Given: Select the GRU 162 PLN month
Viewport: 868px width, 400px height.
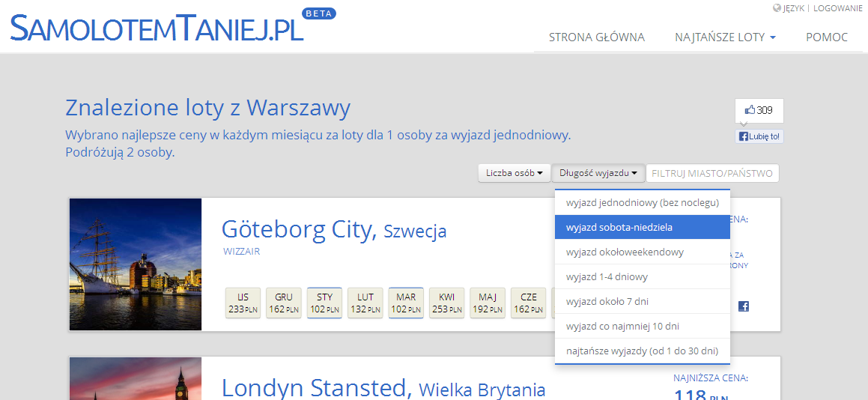Looking at the screenshot, I should [283, 303].
